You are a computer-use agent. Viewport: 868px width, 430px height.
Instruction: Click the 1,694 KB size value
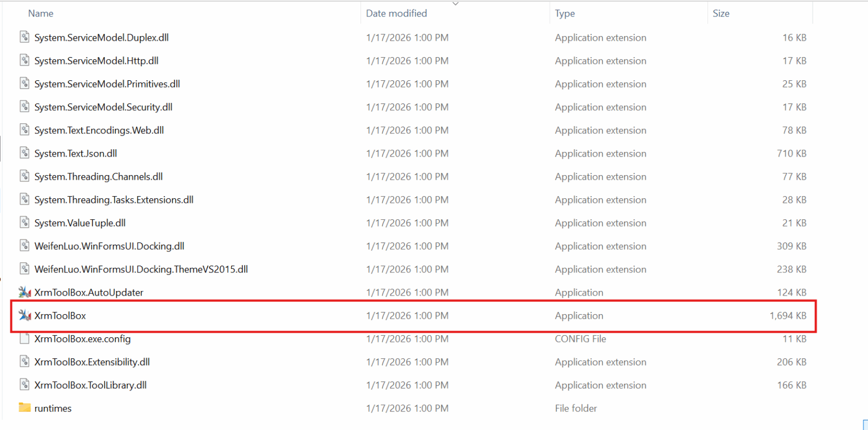788,315
